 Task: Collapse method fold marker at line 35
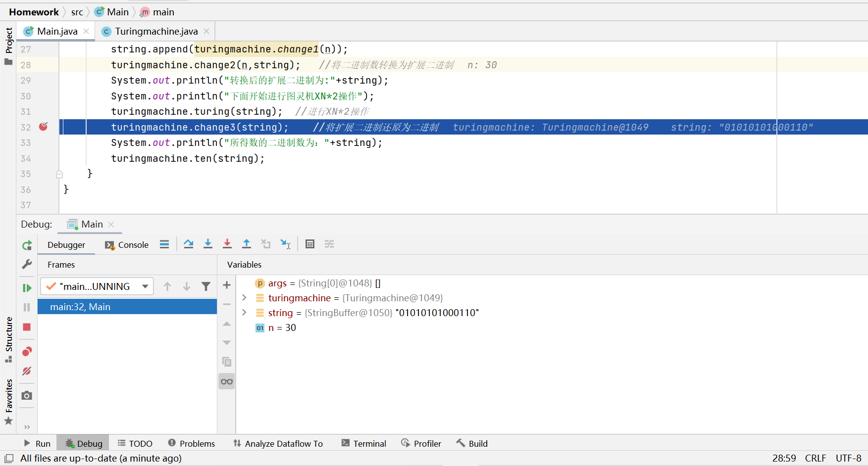pos(59,174)
